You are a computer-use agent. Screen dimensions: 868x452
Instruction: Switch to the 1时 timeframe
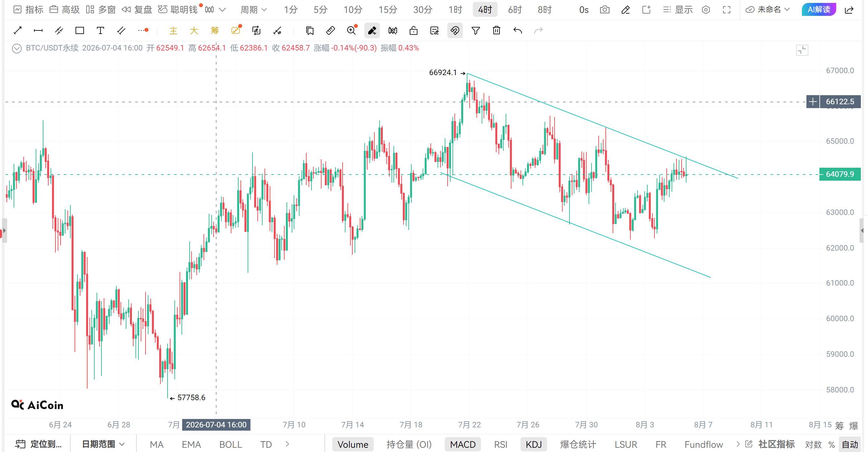pos(455,10)
